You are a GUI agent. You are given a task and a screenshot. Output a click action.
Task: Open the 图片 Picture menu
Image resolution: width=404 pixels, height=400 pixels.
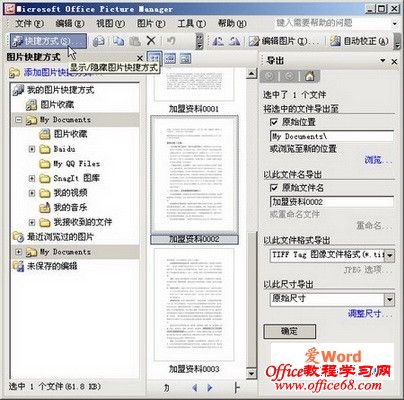click(151, 23)
